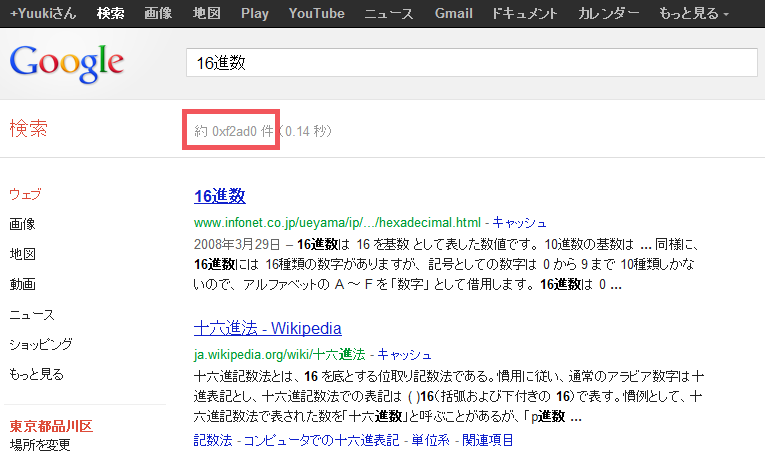765x462 pixels.
Task: Click the result count 約 0xf2ad0 件
Action: 234,131
